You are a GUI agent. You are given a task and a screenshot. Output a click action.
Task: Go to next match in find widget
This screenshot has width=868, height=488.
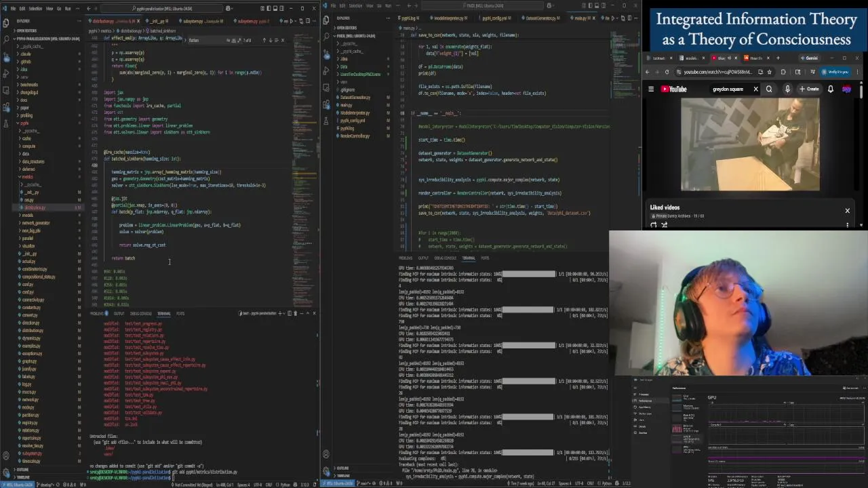(271, 40)
